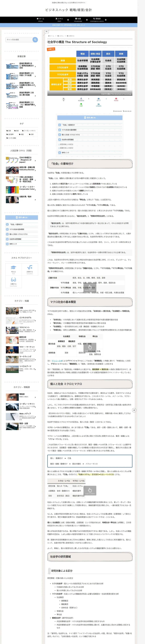Open マネー・マーケット category link
Image resolution: width=145 pixels, height=644 pixels.
pyautogui.click(x=22, y=350)
